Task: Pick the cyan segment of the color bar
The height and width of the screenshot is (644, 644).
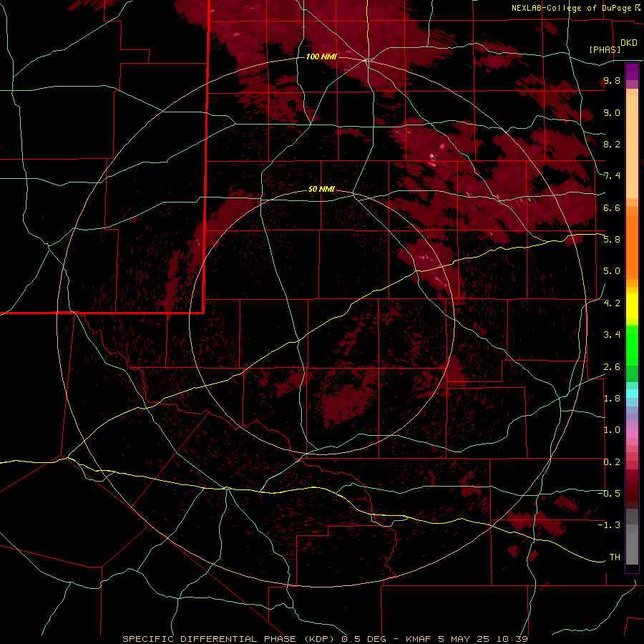Action: coord(632,394)
